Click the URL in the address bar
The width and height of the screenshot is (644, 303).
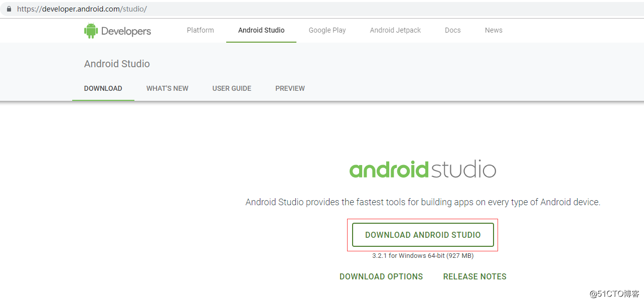click(x=82, y=9)
